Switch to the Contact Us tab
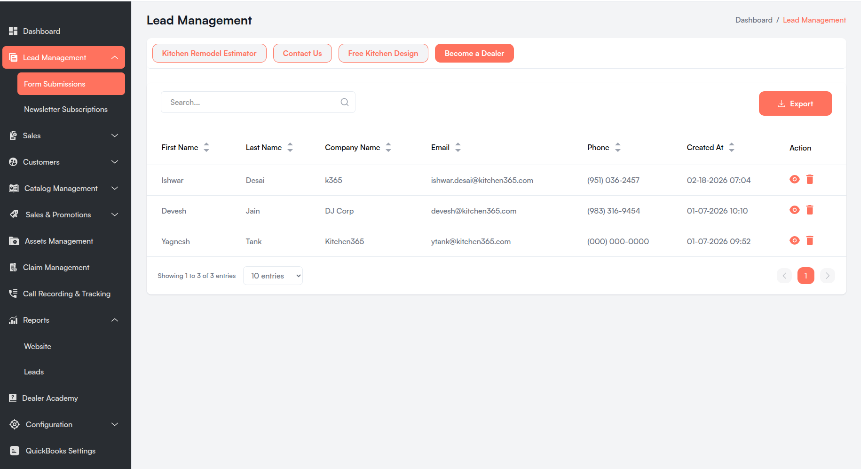This screenshot has height=469, width=868. tap(302, 53)
